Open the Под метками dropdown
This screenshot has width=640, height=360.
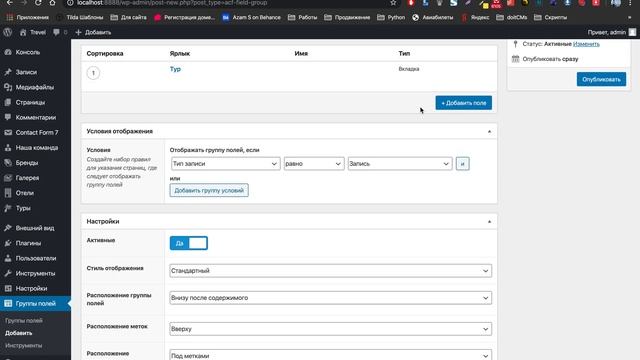click(330, 355)
